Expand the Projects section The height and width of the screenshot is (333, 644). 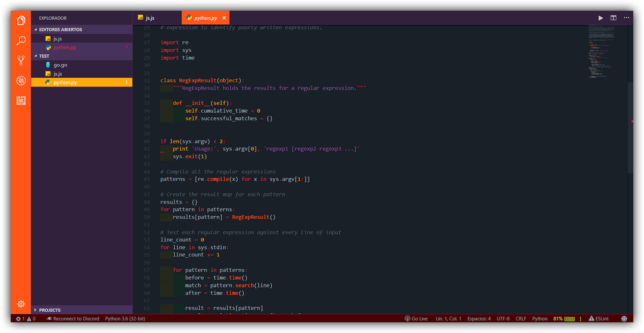coord(82,310)
